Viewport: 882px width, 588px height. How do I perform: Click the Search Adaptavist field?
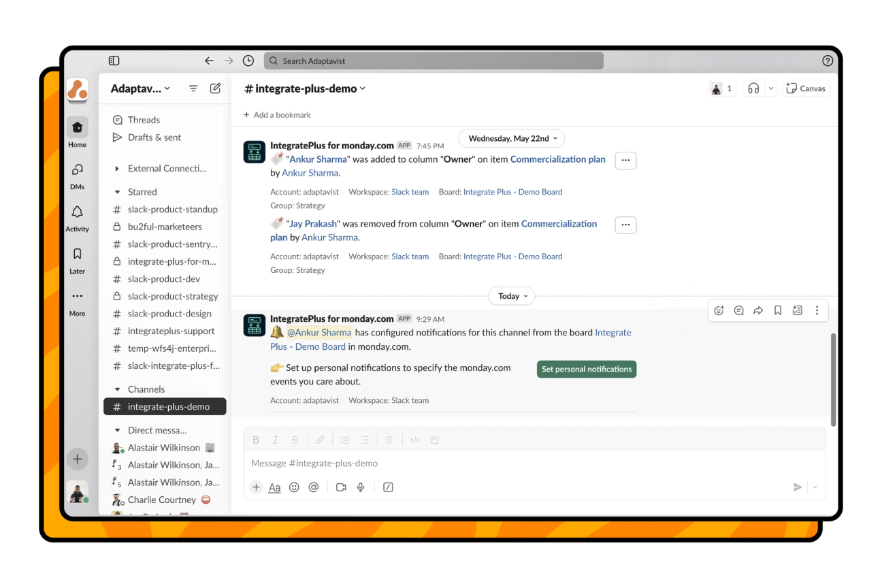(434, 61)
